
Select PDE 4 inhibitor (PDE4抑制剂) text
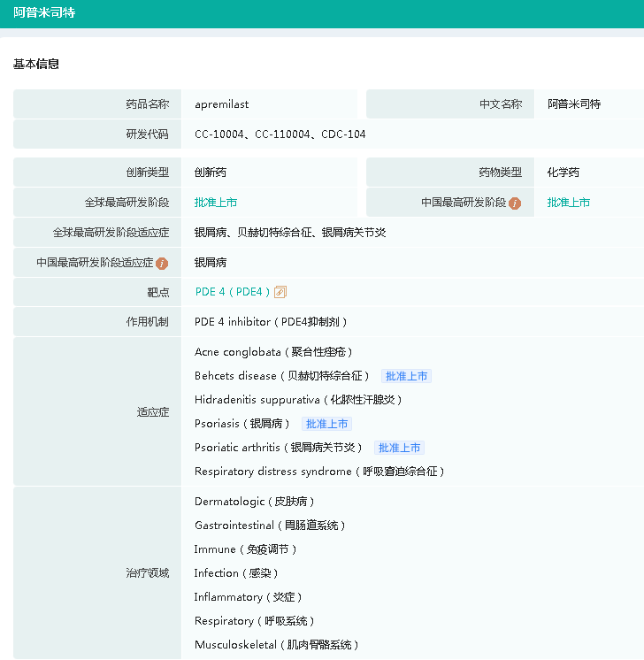pyautogui.click(x=271, y=322)
